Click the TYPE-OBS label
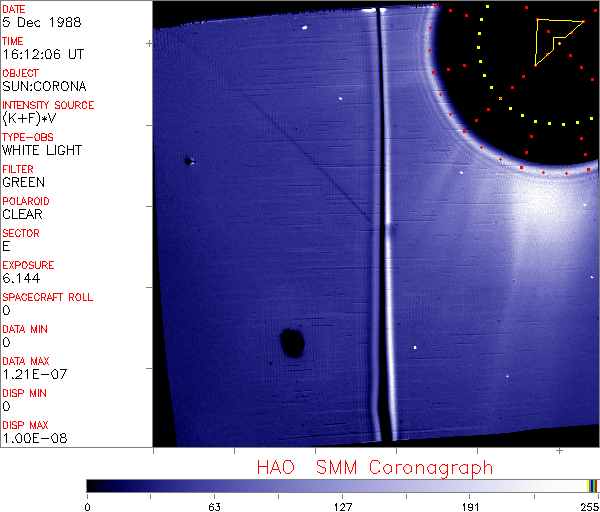Image resolution: width=600 pixels, height=512 pixels. click(28, 137)
